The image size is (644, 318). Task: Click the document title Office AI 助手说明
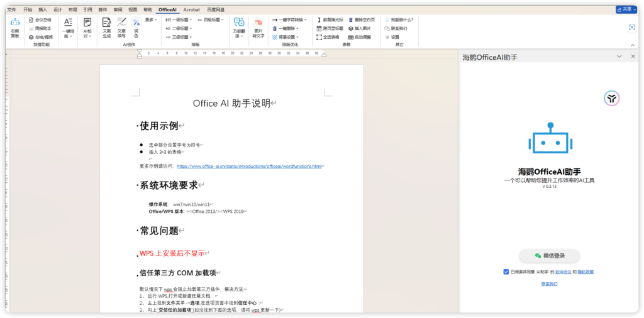231,104
